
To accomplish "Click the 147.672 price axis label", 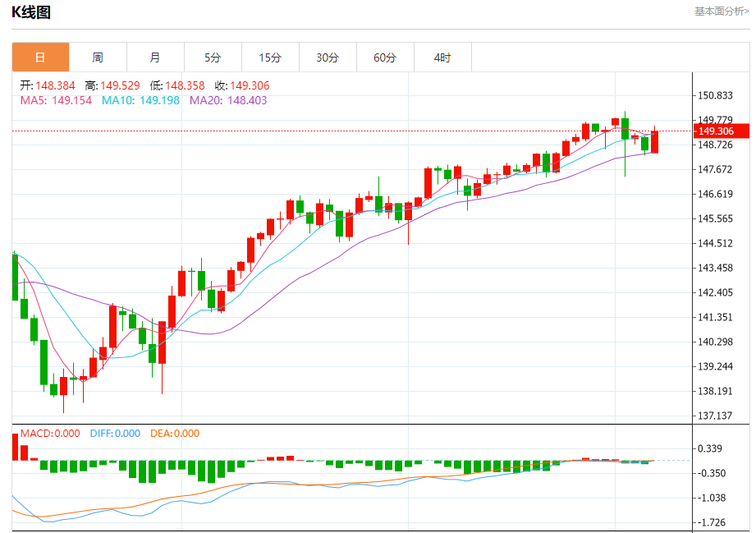I will click(716, 169).
